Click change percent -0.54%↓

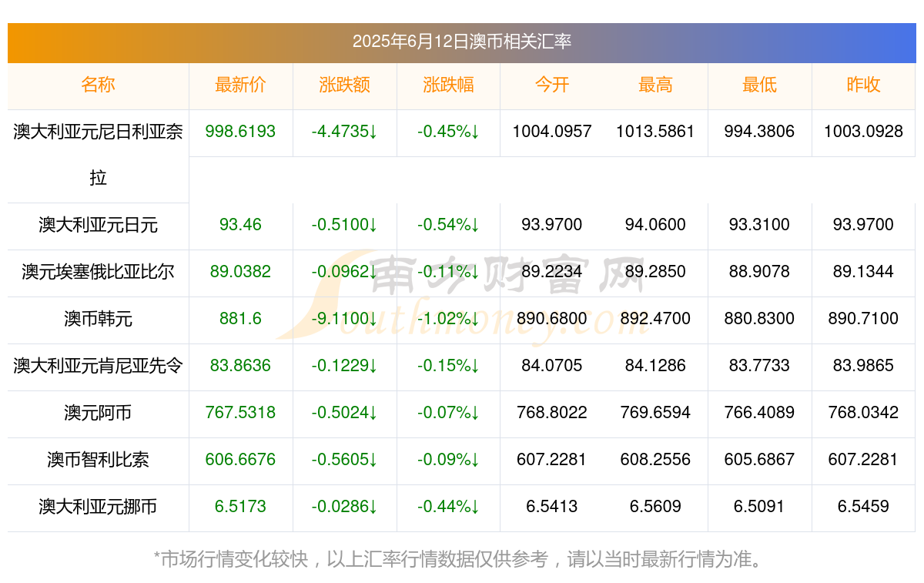448,225
